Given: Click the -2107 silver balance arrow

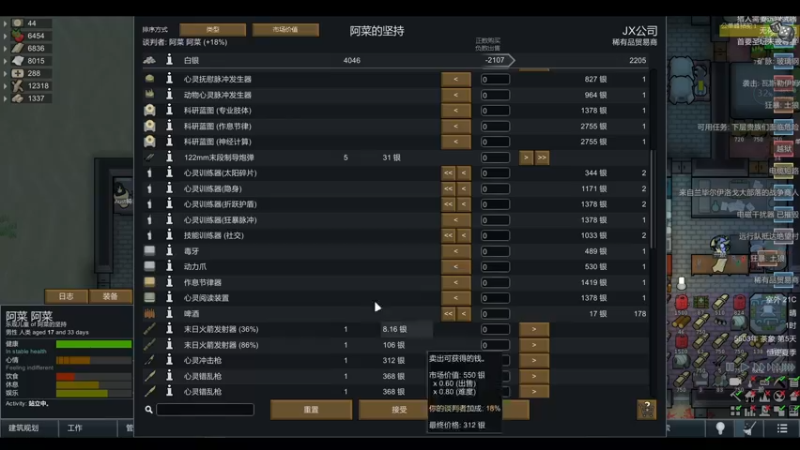Looking at the screenshot, I should 497,60.
